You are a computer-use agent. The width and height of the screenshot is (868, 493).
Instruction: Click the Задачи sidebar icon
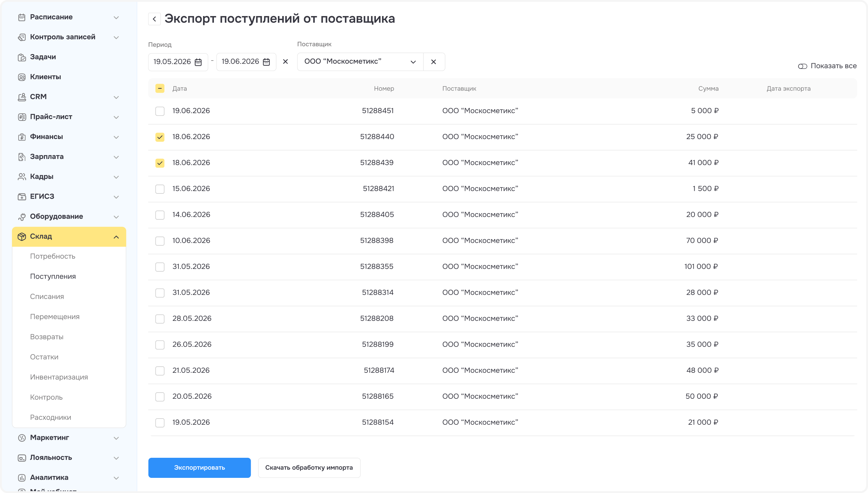(22, 57)
